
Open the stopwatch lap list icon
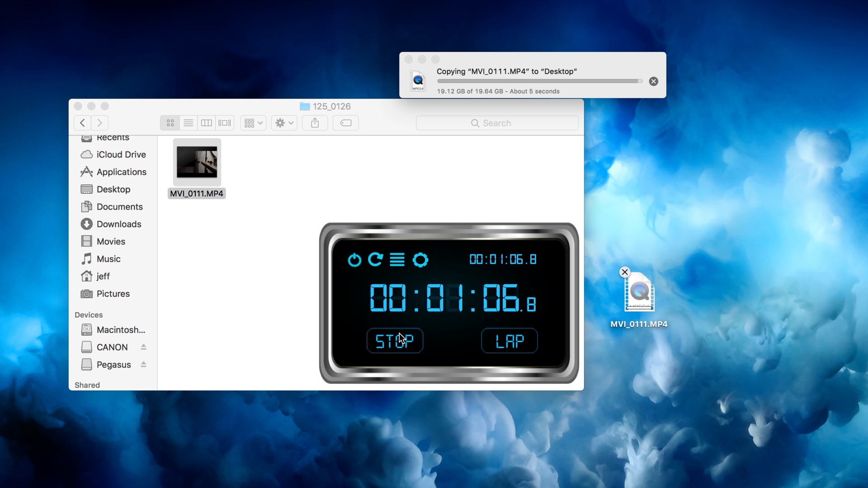397,260
